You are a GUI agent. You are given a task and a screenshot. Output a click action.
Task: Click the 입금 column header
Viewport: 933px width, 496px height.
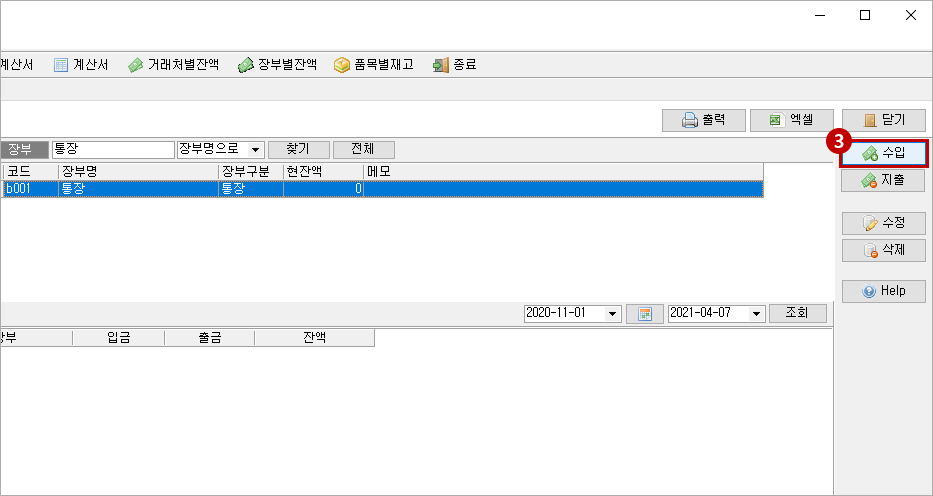pyautogui.click(x=118, y=338)
